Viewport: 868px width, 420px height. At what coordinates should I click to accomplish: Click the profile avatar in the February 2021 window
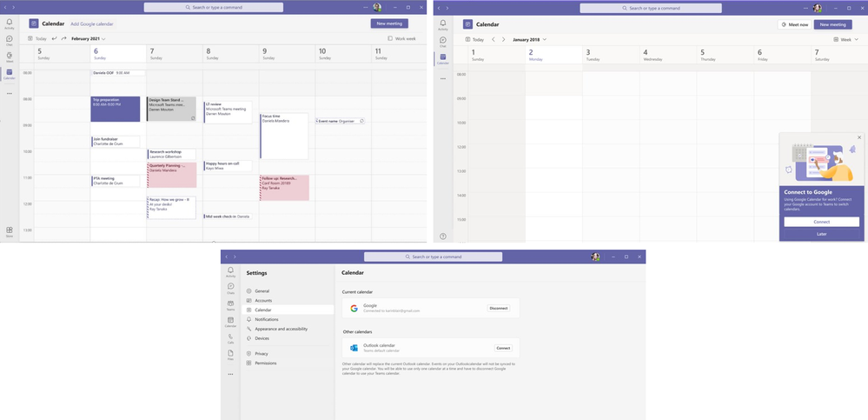377,7
